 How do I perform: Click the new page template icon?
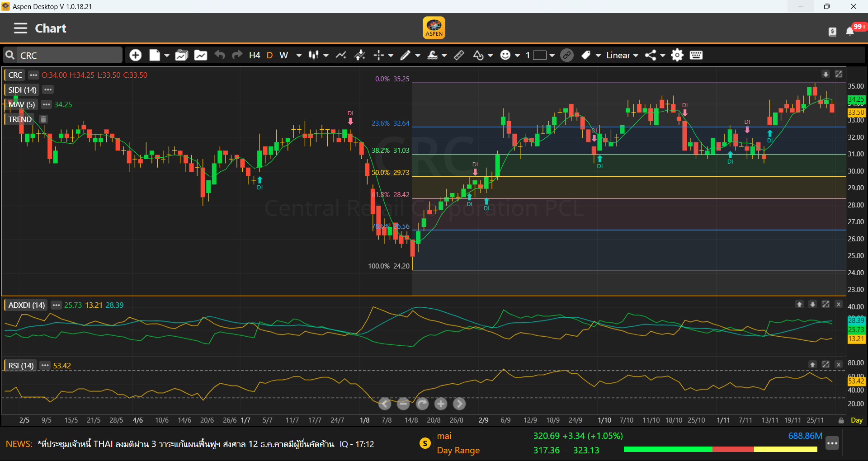click(x=155, y=55)
